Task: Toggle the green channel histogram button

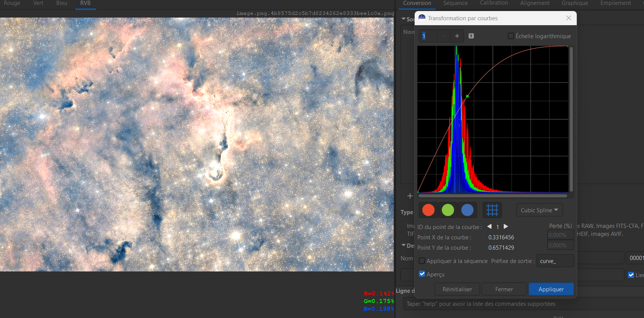Action: [448, 210]
